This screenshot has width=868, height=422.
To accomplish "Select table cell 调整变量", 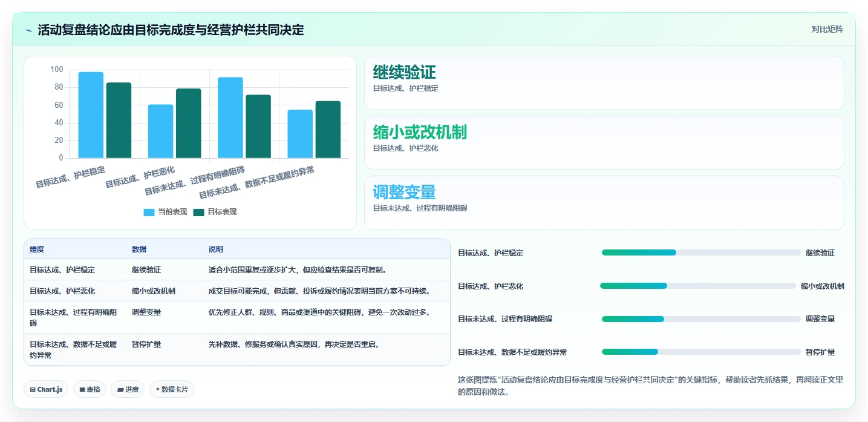I will (146, 312).
